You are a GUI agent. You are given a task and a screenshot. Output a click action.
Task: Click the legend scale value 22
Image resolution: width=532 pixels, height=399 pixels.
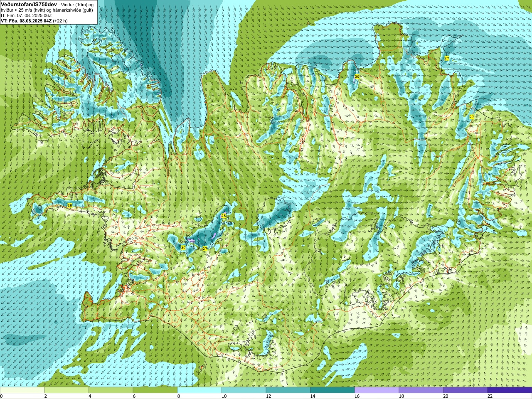tap(490, 396)
